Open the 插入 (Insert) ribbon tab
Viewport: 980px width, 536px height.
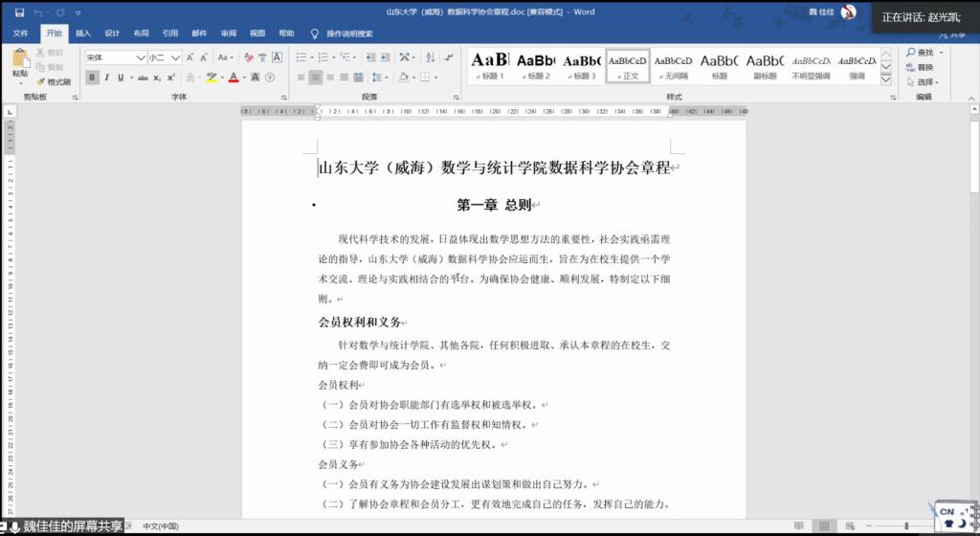[x=83, y=33]
